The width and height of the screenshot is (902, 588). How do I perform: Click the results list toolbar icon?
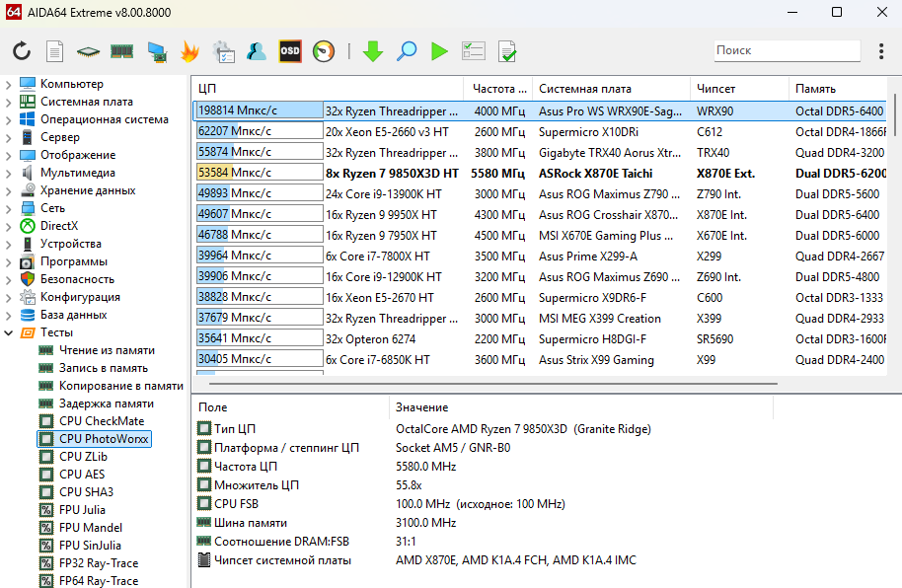click(x=474, y=51)
